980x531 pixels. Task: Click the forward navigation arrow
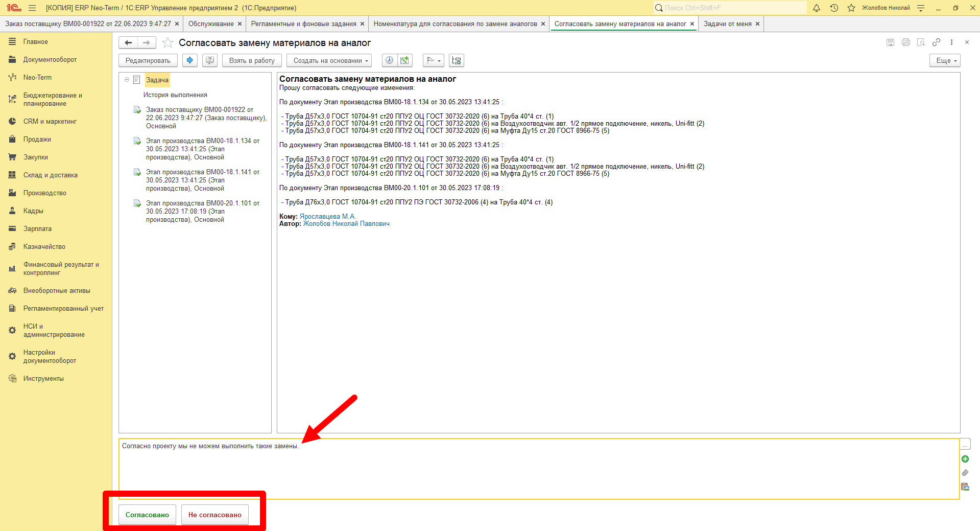[147, 43]
